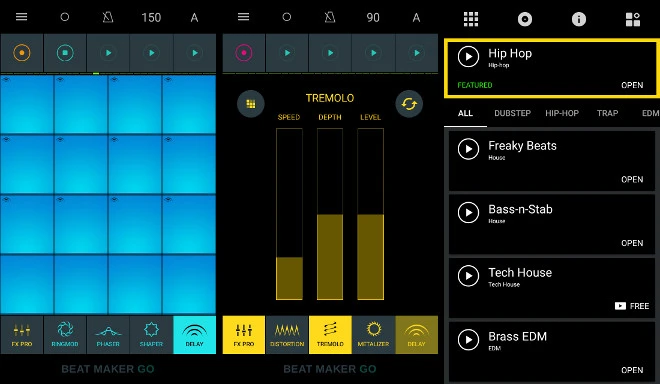Screen dimensions: 660x384
Task: Switch to the EDM tab
Action: 650,113
